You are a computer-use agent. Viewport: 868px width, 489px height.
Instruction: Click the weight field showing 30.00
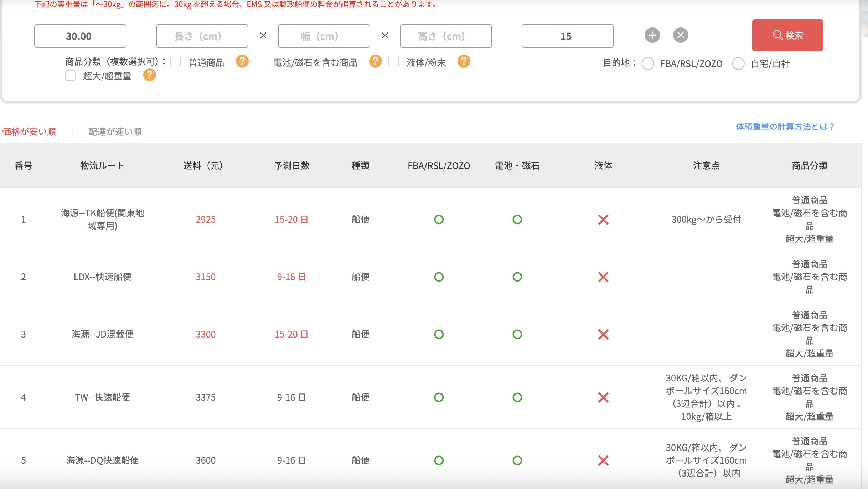[x=80, y=36]
